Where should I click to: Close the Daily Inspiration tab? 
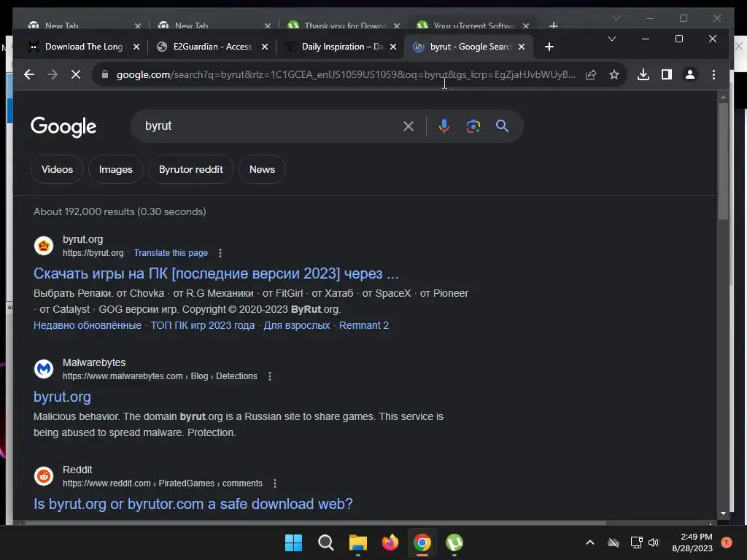point(393,47)
